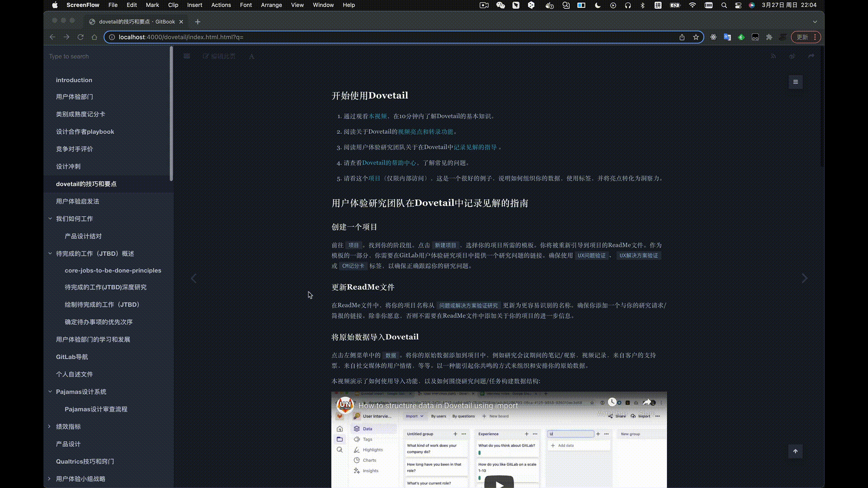Go to previous page with left chevron
The height and width of the screenshot is (488, 868).
point(193,278)
